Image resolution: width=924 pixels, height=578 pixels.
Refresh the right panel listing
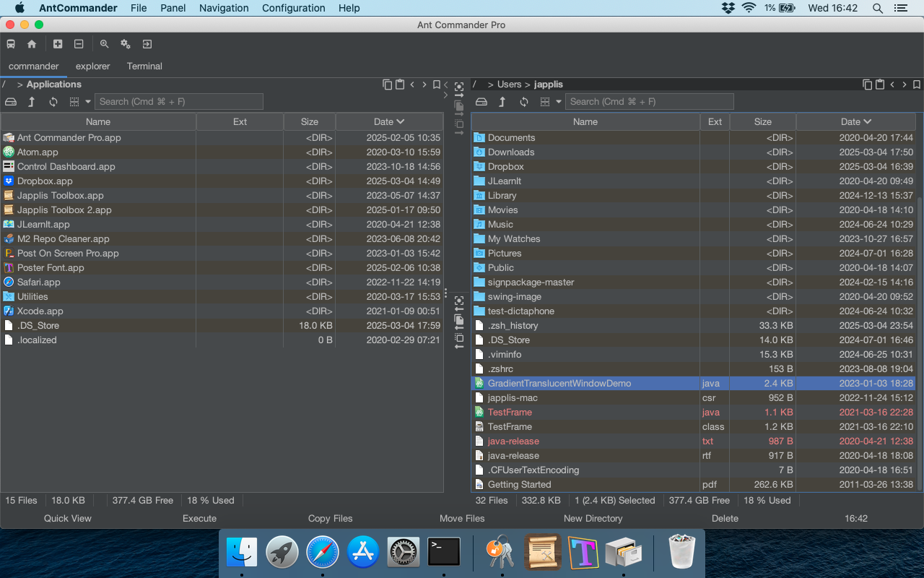[524, 102]
